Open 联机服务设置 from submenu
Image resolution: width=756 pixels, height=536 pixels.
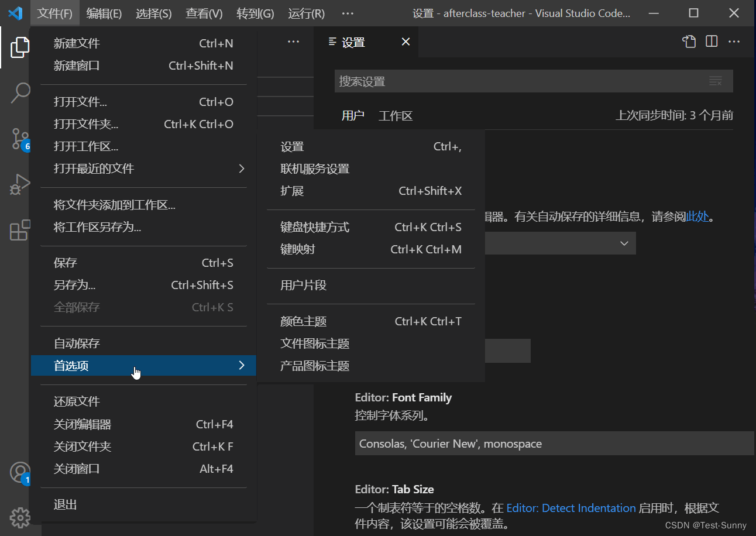tap(371, 169)
